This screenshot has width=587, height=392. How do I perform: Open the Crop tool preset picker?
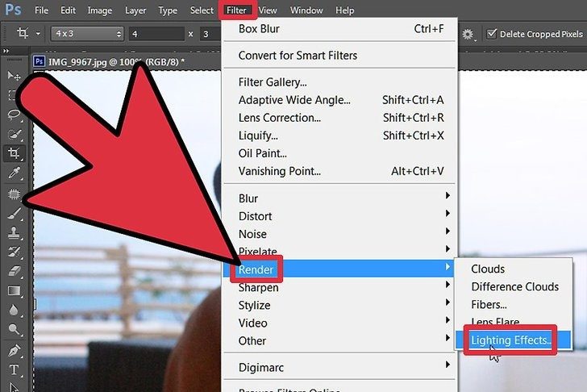[x=29, y=34]
